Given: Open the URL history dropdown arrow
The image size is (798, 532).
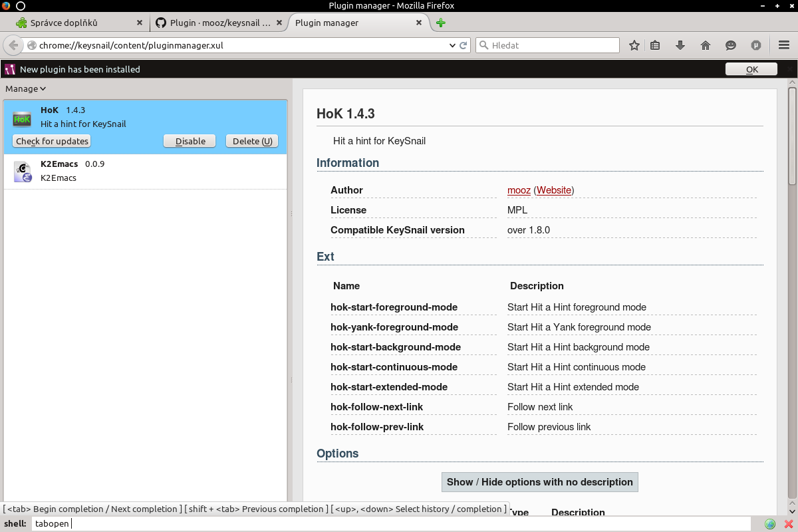Looking at the screenshot, I should click(453, 45).
